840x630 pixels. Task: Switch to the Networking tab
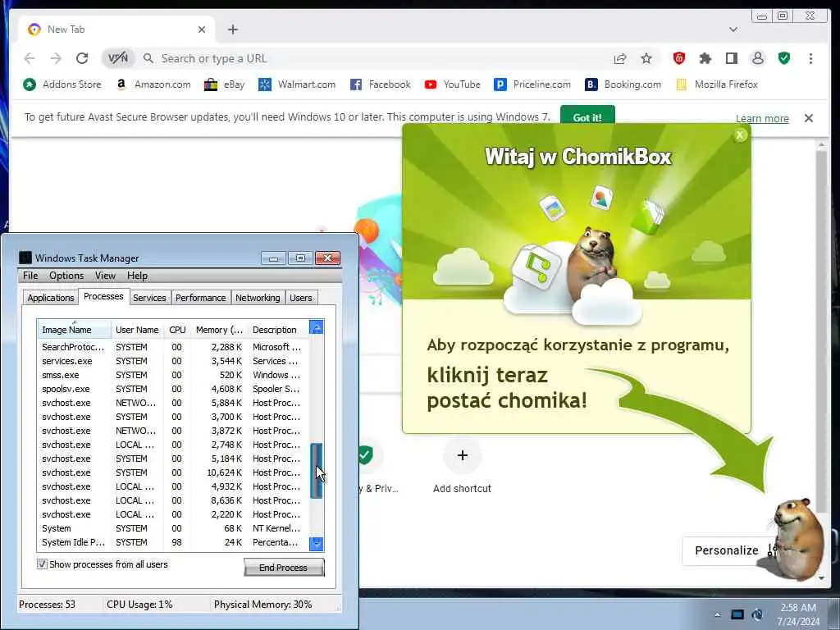pyautogui.click(x=258, y=298)
